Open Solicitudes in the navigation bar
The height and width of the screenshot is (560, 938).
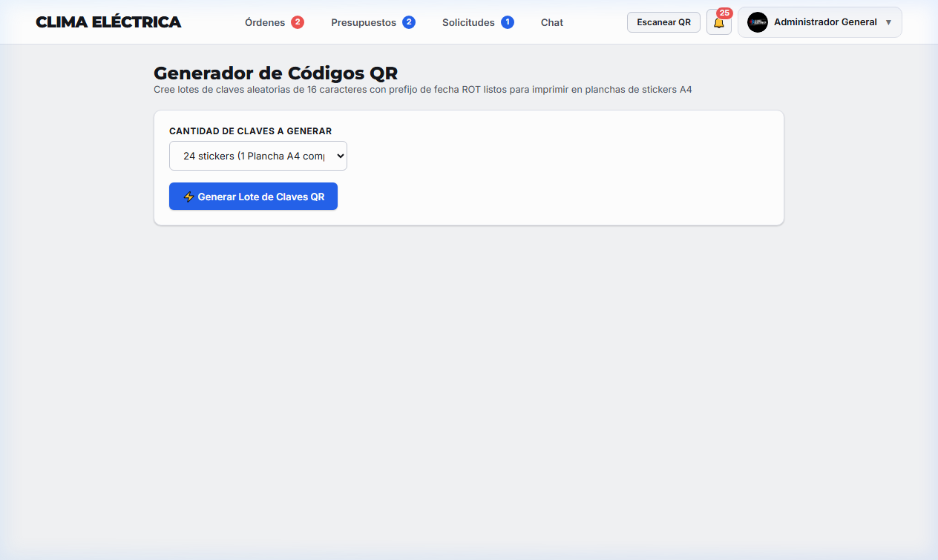coord(478,22)
